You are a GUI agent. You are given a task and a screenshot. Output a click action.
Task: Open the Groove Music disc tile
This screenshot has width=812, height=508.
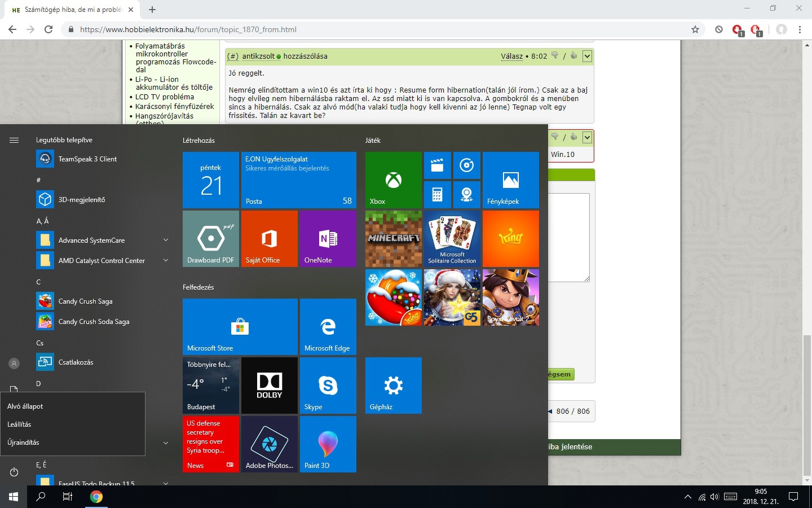[466, 165]
